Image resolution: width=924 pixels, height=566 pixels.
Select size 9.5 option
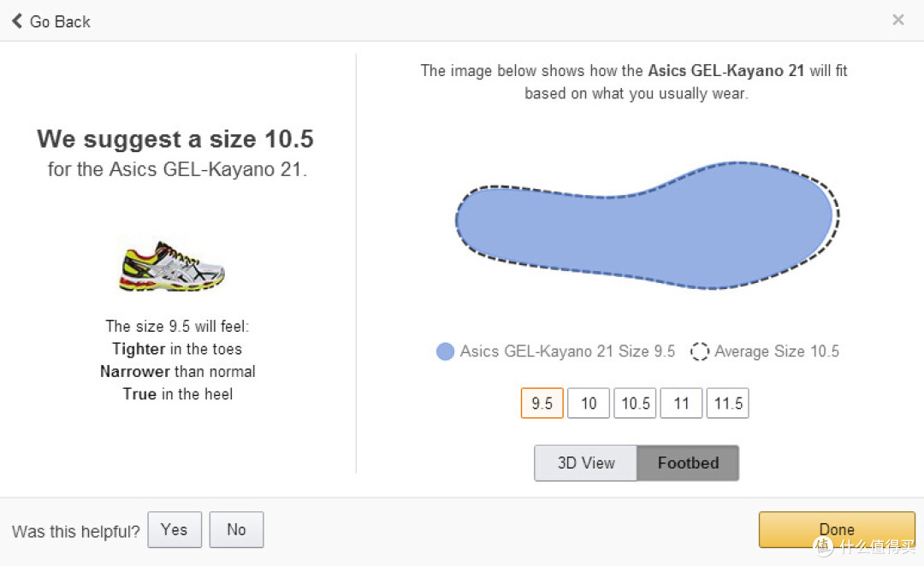click(542, 404)
